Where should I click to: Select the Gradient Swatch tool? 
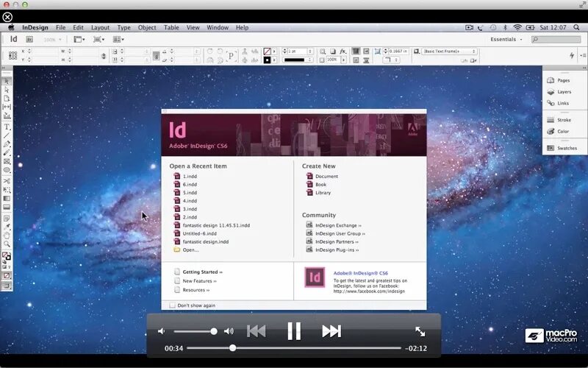(x=7, y=198)
